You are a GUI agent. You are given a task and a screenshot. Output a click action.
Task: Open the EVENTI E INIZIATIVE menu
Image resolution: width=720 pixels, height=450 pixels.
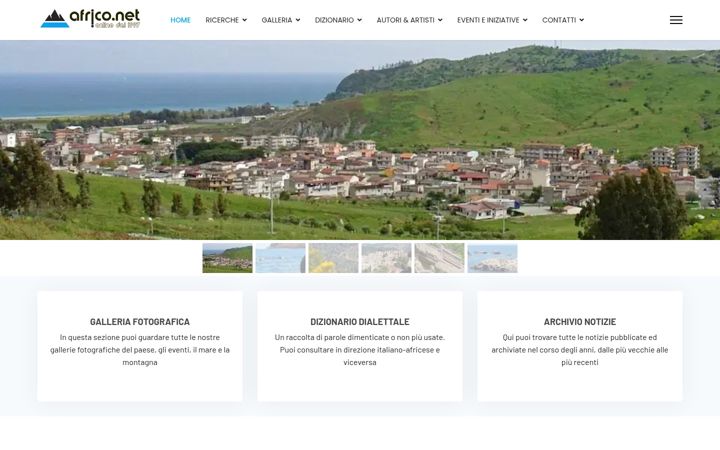tap(488, 20)
